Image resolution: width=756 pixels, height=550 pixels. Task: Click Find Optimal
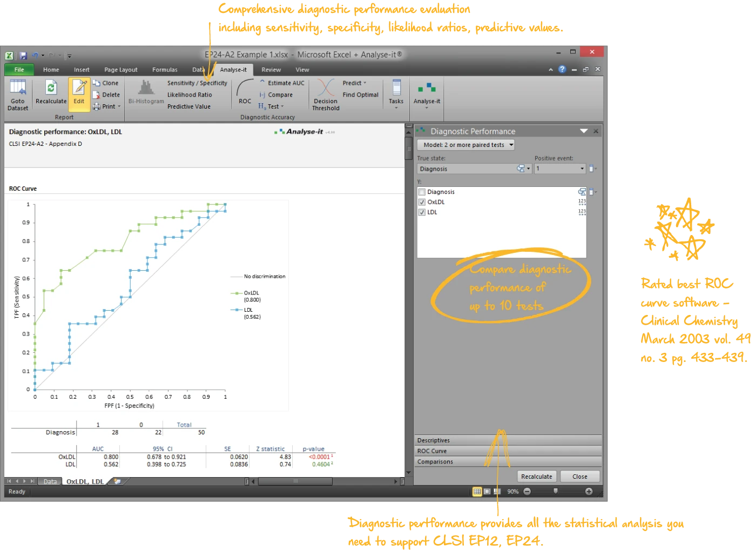(x=360, y=95)
